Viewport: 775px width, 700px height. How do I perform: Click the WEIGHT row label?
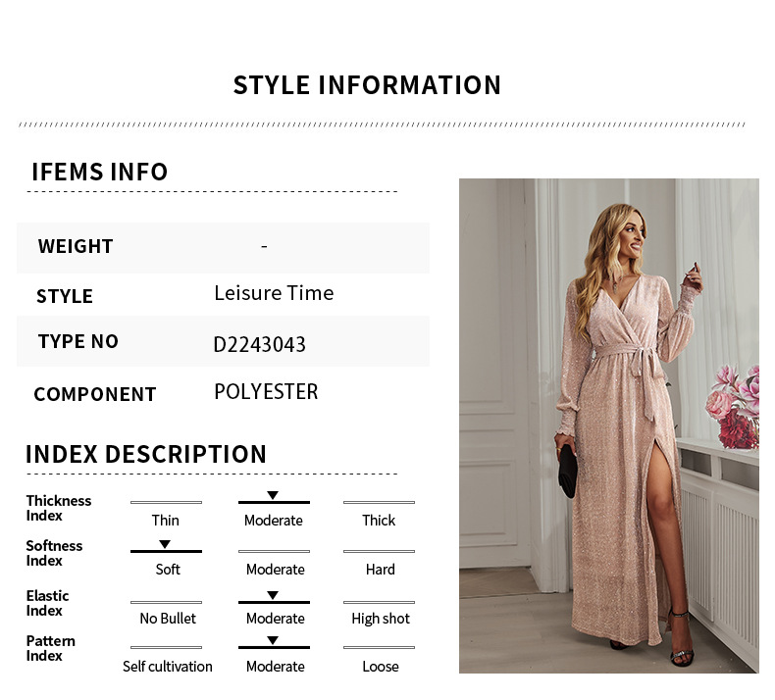76,246
